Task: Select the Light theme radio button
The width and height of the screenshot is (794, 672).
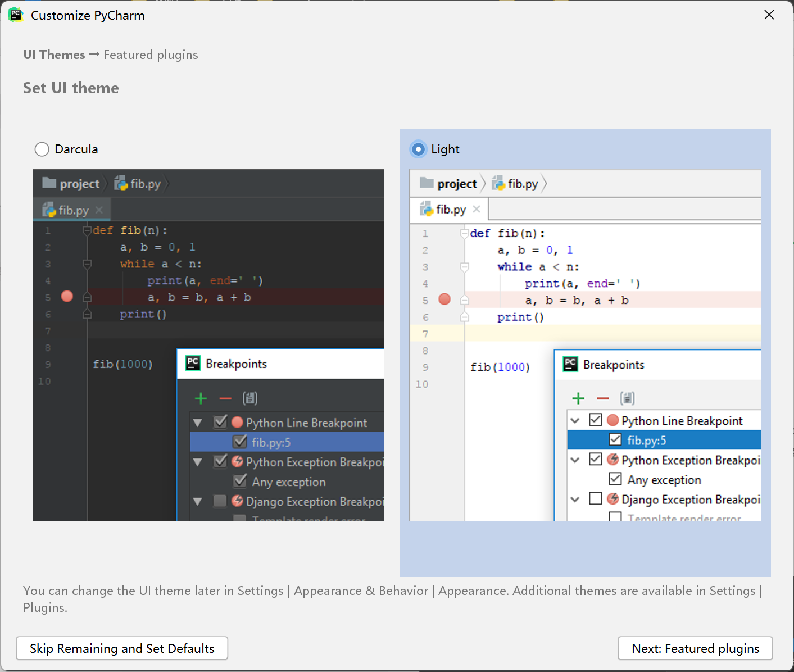Action: [419, 149]
